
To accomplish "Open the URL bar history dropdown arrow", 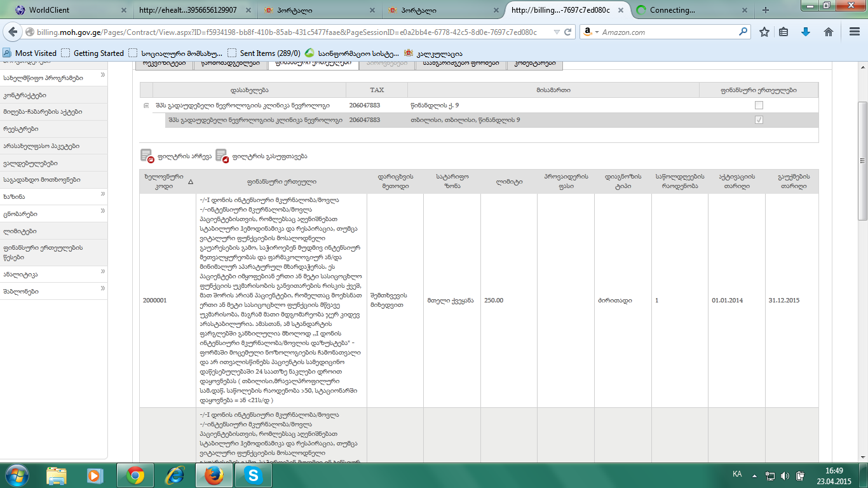I will pyautogui.click(x=557, y=32).
